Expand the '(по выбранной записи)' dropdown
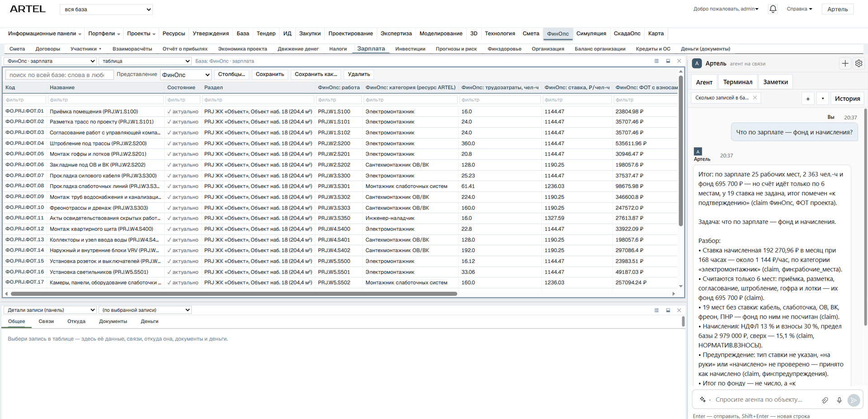 (145, 310)
